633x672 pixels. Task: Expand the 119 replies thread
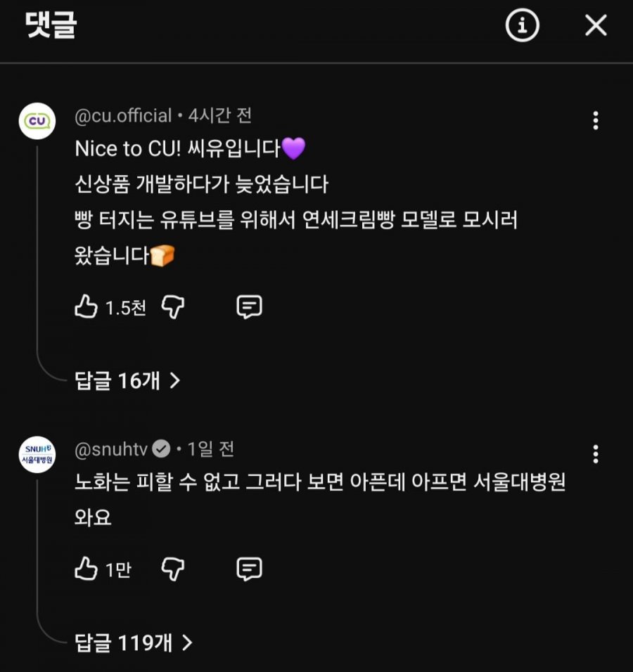134,642
